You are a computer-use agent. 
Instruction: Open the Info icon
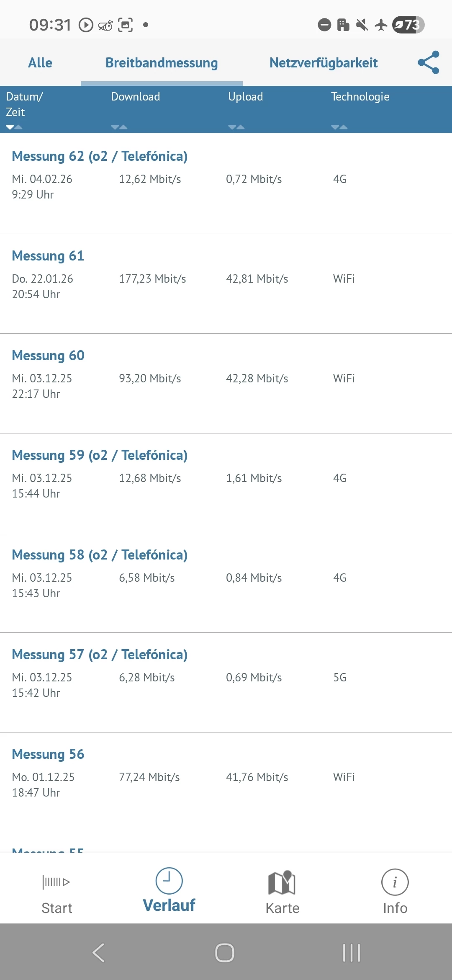click(395, 882)
